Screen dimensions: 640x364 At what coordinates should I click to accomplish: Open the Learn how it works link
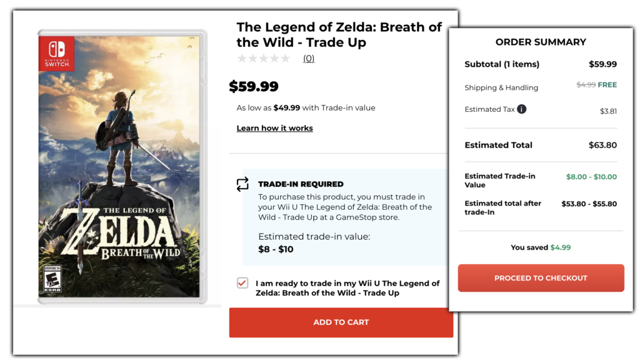pyautogui.click(x=274, y=127)
